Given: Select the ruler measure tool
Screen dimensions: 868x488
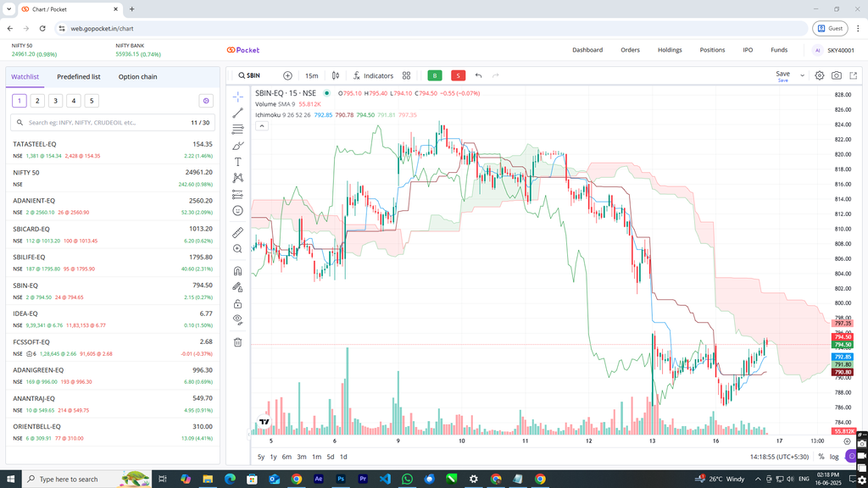Looking at the screenshot, I should point(237,232).
